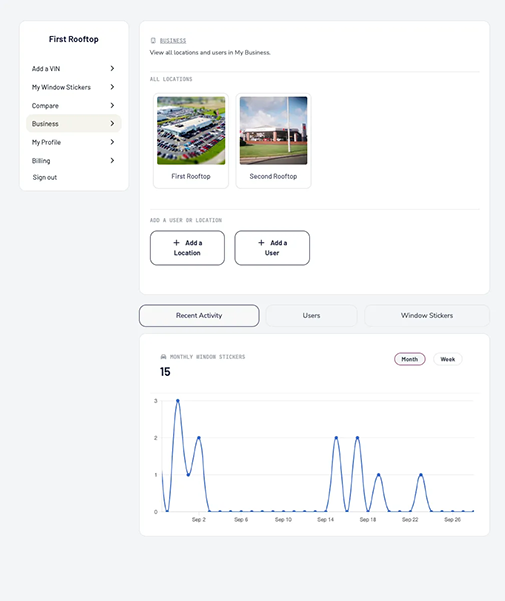The height and width of the screenshot is (601, 505).
Task: Click the BUSINESS breadcrumb link
Action: [173, 41]
